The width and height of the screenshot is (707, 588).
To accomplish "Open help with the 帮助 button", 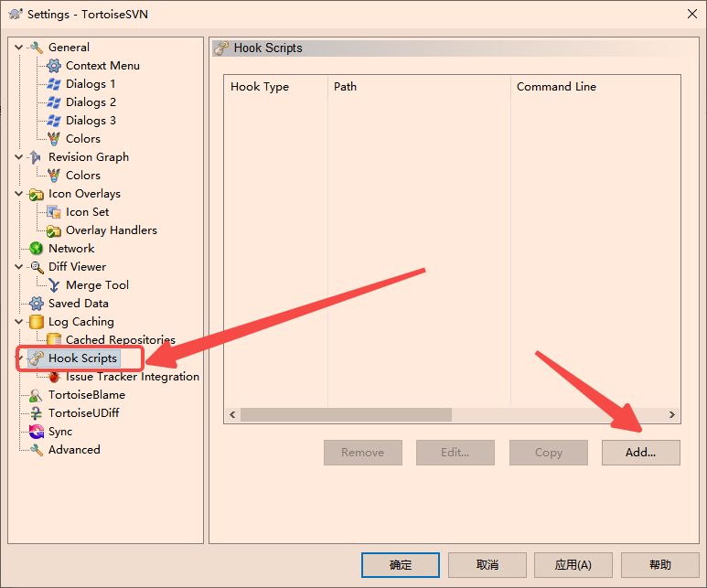I will (x=660, y=565).
